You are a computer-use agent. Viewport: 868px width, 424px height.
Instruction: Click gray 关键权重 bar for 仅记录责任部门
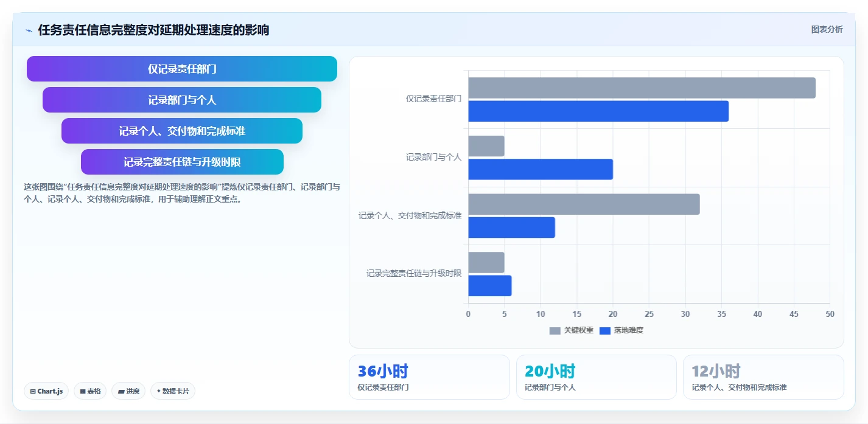642,88
